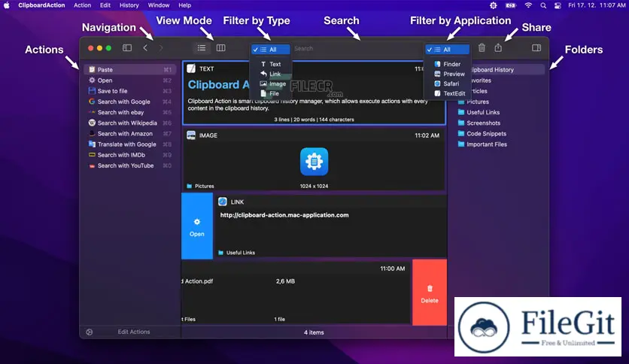The width and height of the screenshot is (629, 364).
Task: Open the Window menu
Action: [x=159, y=5]
